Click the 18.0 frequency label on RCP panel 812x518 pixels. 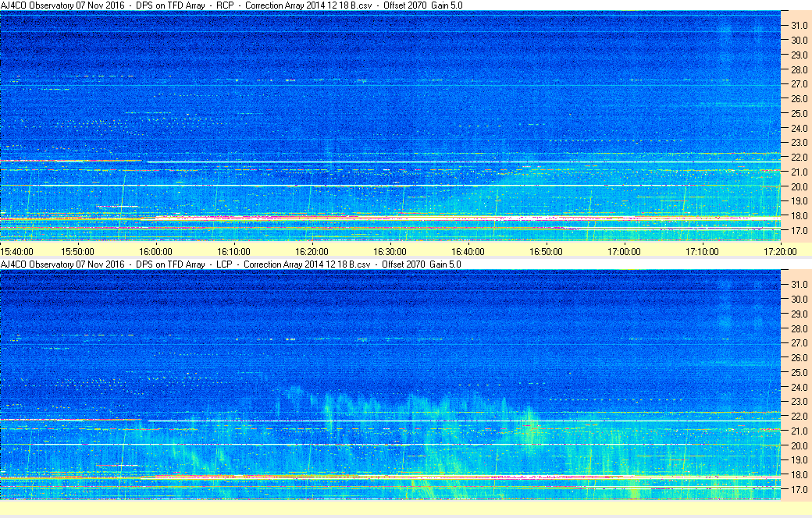799,216
